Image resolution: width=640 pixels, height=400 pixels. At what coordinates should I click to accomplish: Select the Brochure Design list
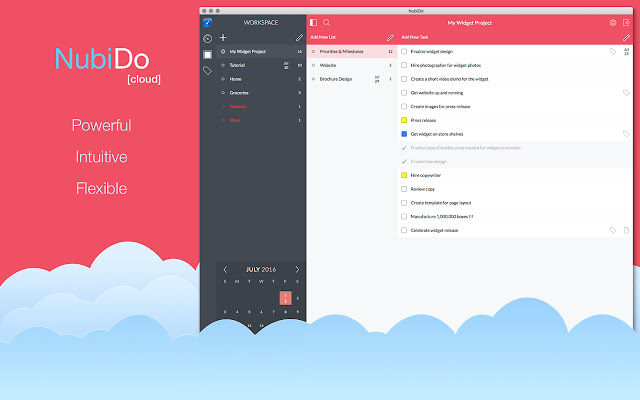coord(336,78)
